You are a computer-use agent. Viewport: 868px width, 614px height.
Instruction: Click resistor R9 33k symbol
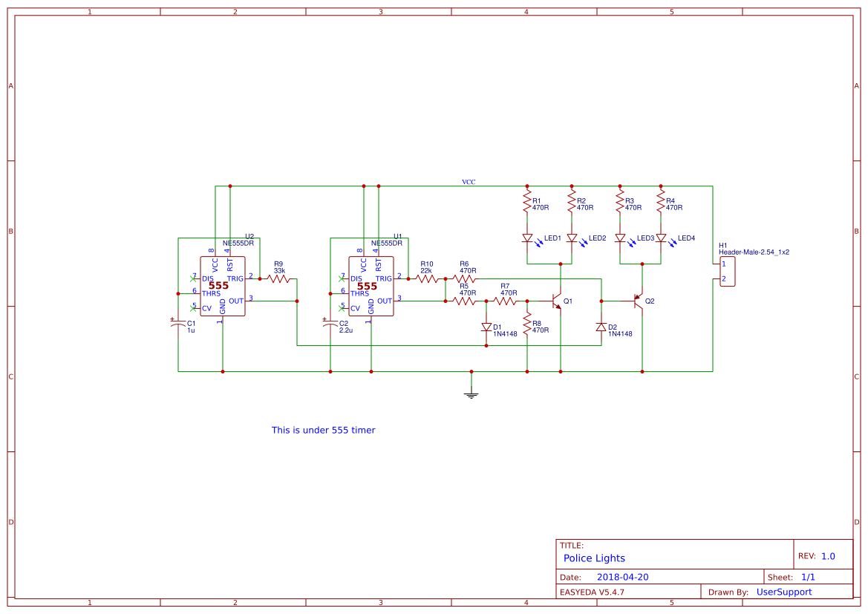tap(278, 278)
